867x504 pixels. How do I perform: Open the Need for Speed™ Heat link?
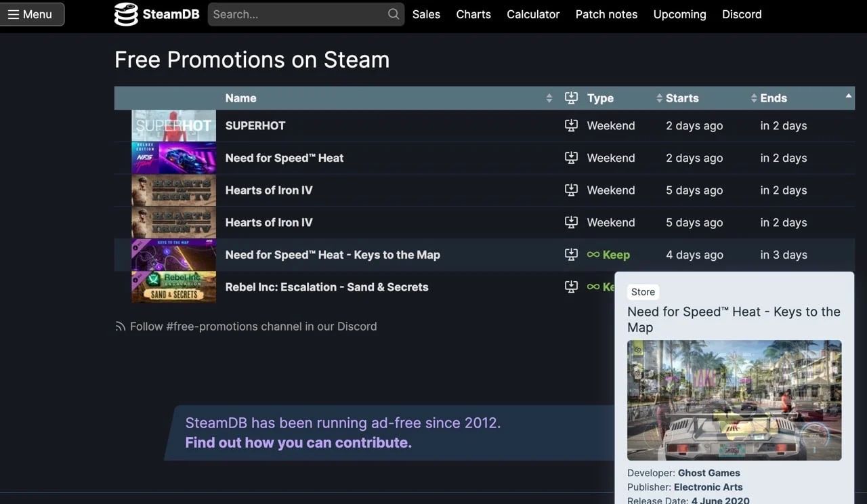tap(284, 158)
